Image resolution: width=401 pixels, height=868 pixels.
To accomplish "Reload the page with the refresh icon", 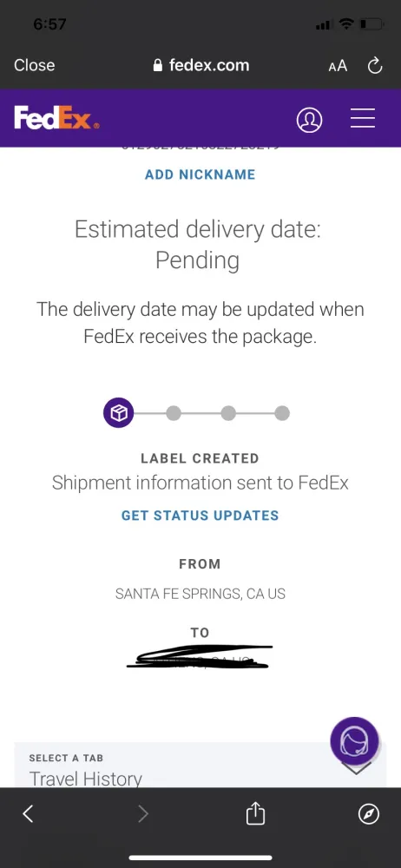I will [x=375, y=66].
